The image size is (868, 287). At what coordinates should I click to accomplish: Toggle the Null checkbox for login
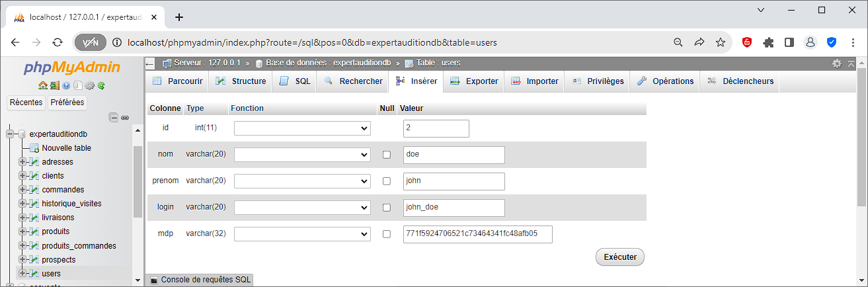click(387, 208)
